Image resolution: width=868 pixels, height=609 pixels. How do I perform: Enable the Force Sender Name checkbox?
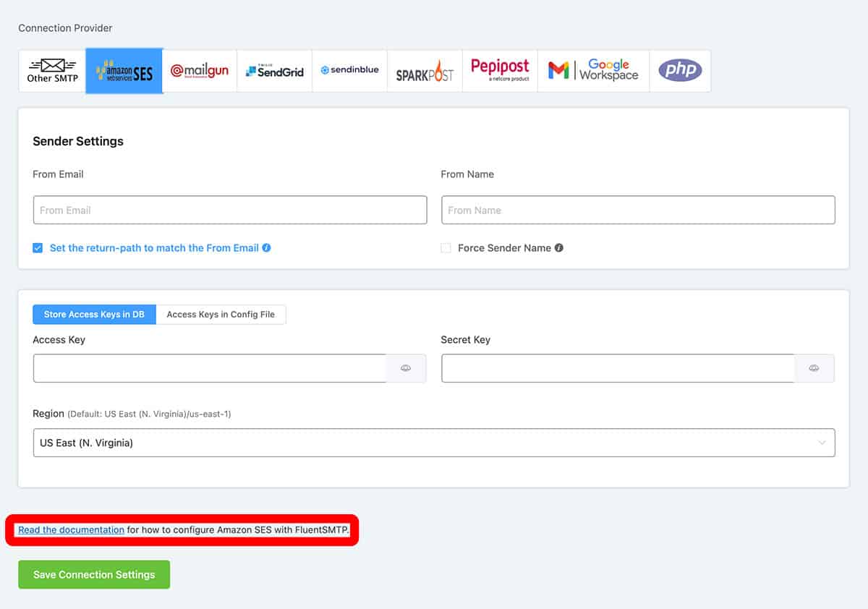[x=446, y=248]
